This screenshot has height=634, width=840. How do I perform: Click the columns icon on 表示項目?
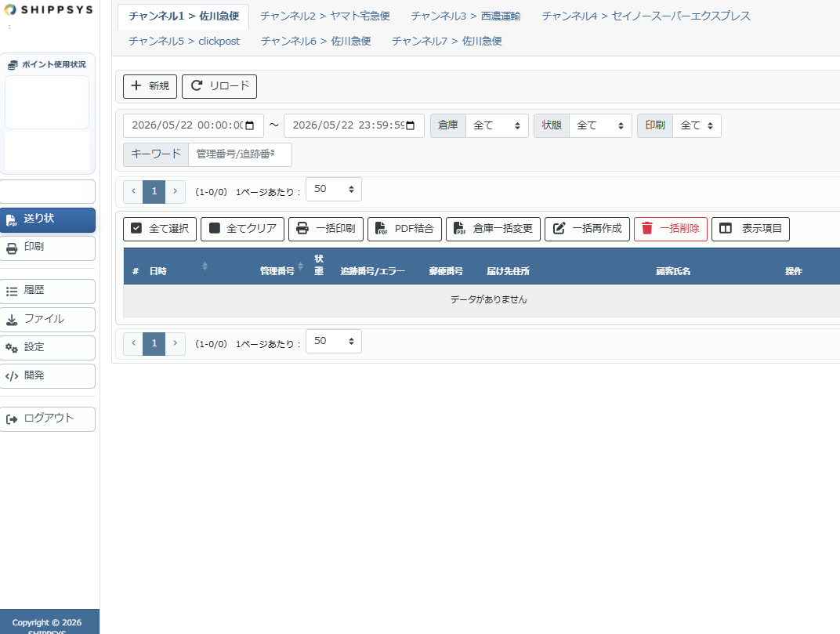tap(726, 228)
